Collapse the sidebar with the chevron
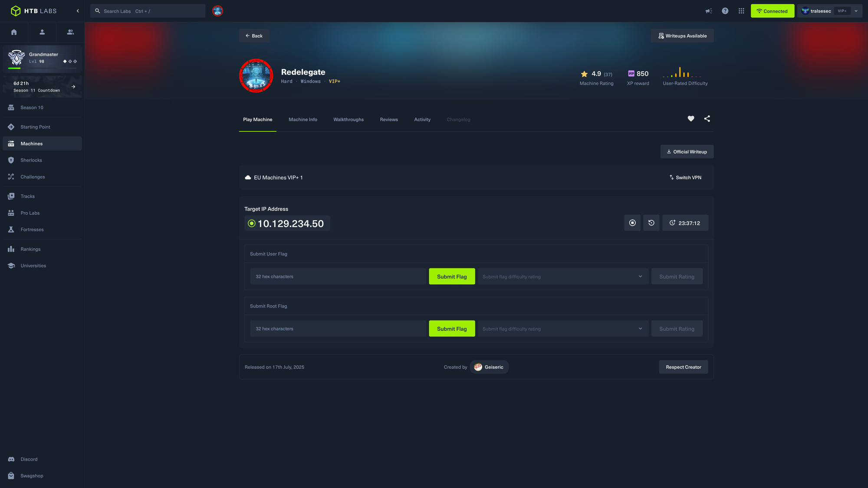This screenshot has width=868, height=488. point(78,11)
